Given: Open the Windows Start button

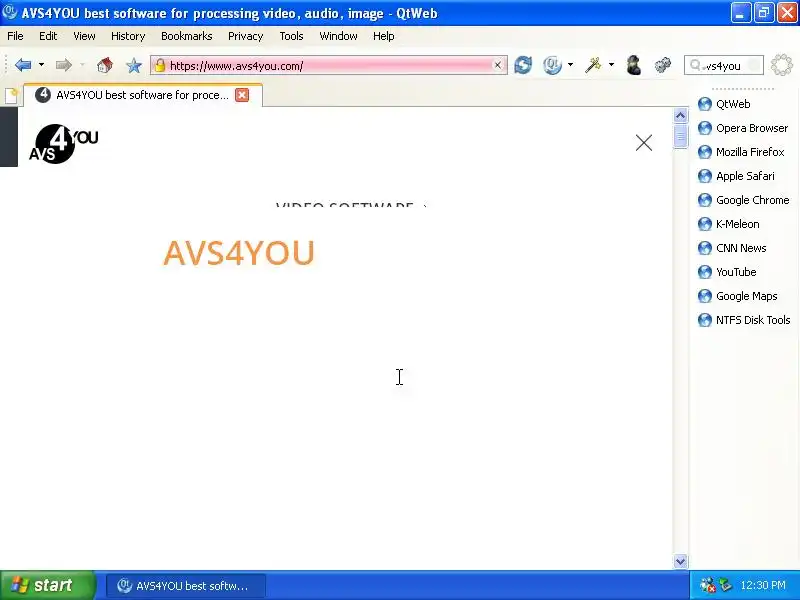Looking at the screenshot, I should (x=47, y=585).
